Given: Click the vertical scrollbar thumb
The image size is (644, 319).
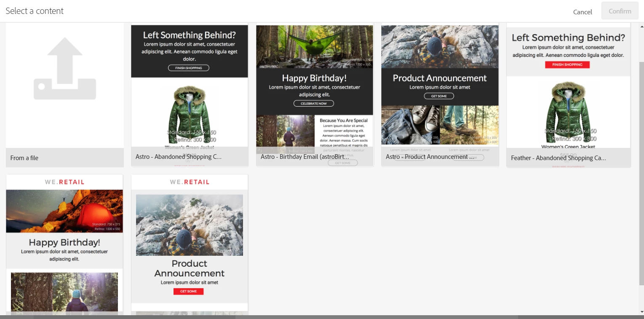Looking at the screenshot, I should click(641, 173).
